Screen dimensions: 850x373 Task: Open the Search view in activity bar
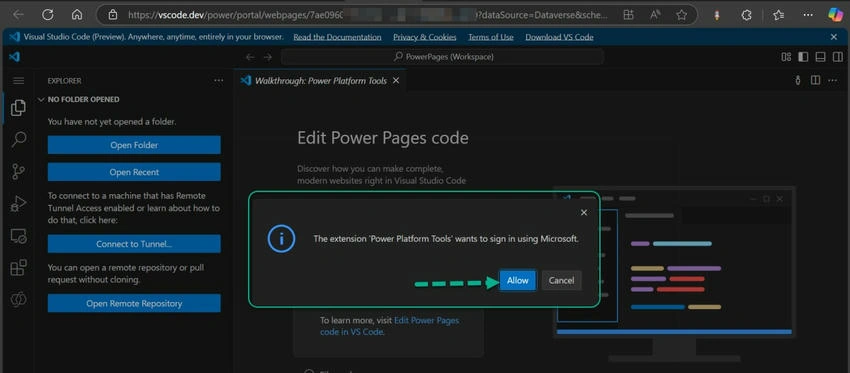click(x=18, y=139)
